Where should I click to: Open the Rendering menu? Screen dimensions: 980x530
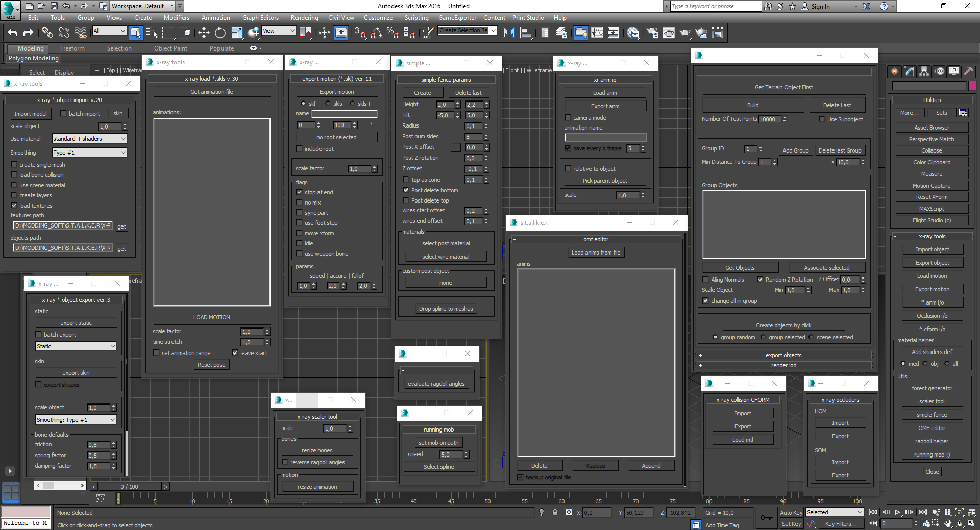coord(304,18)
